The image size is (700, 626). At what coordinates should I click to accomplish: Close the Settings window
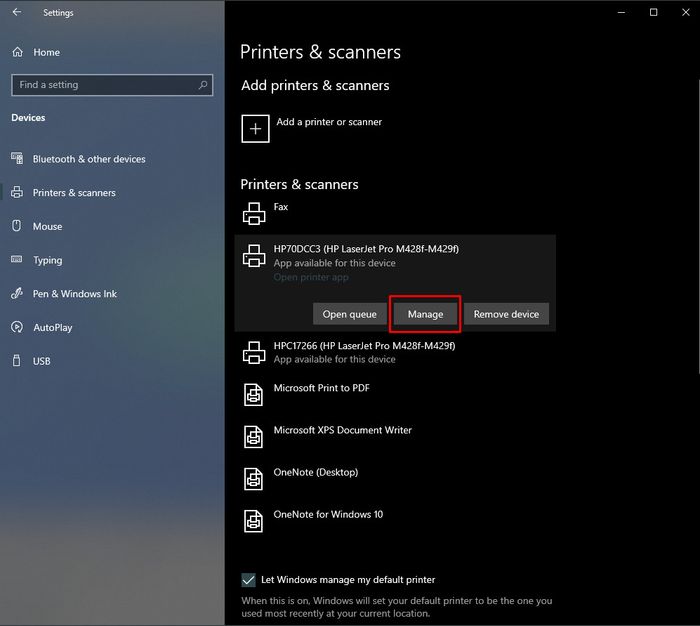[685, 12]
